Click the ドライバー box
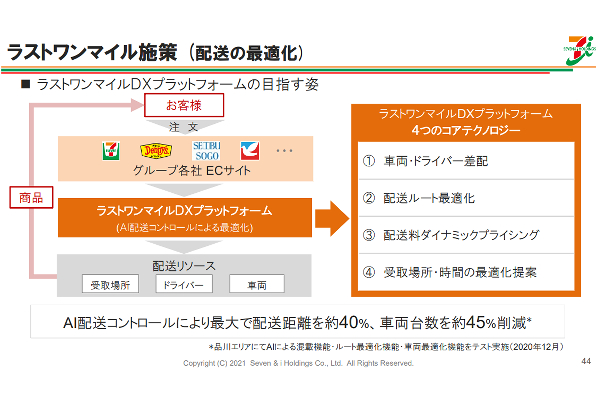The height and width of the screenshot is (400, 600). coord(183,285)
